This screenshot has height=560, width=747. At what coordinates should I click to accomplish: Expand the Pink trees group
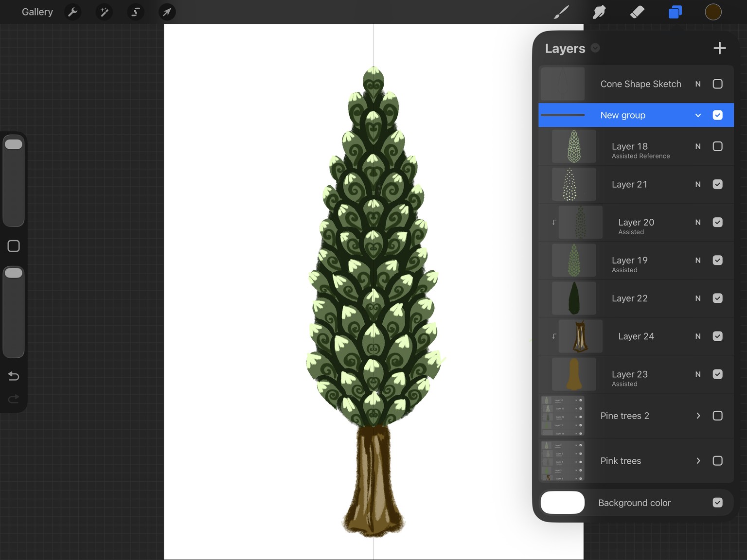click(698, 461)
